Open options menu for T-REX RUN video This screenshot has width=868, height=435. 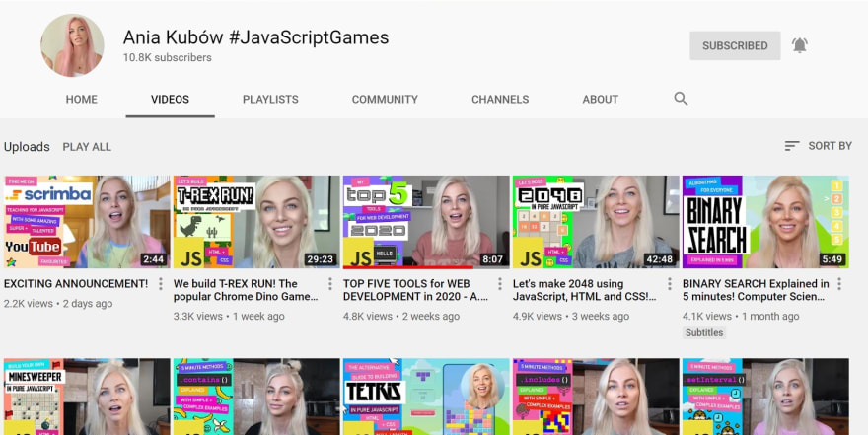[330, 284]
